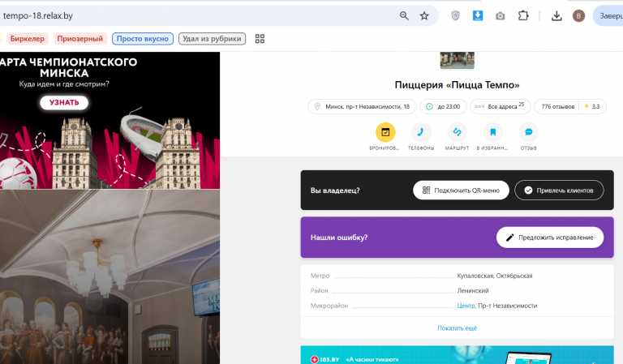Open browser zoom magnifier icon
Image resolution: width=623 pixels, height=364 pixels.
point(404,16)
